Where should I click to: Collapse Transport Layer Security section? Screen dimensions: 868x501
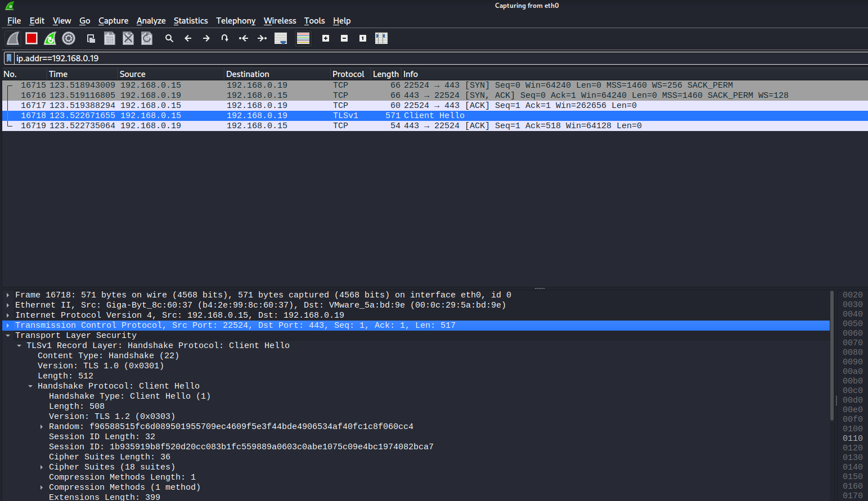tap(8, 336)
